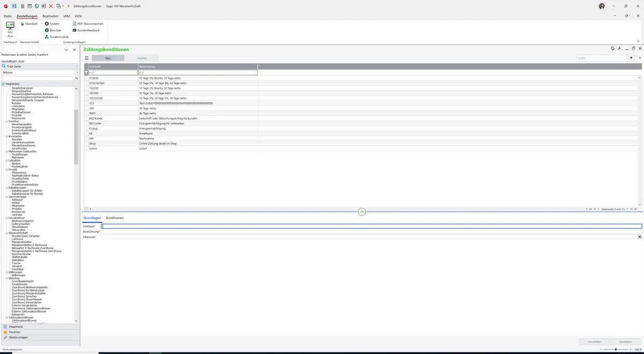
Task: Click the red X quick-access icon
Action: pyautogui.click(x=51, y=6)
